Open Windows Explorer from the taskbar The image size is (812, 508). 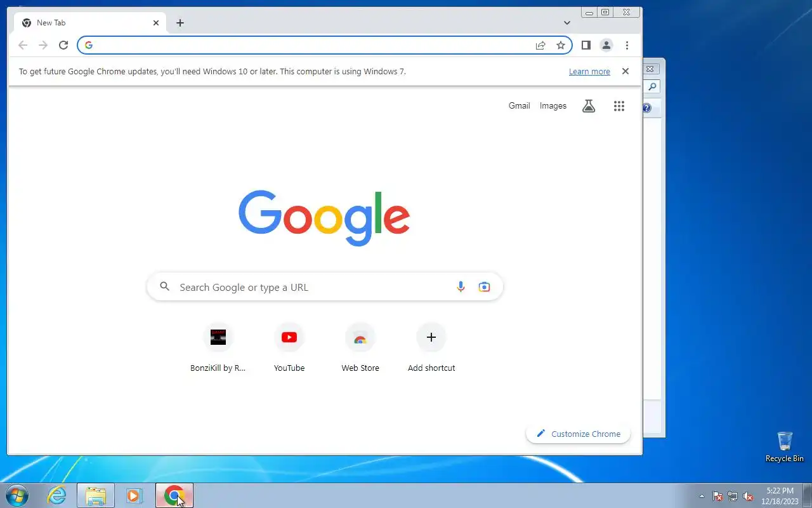96,495
